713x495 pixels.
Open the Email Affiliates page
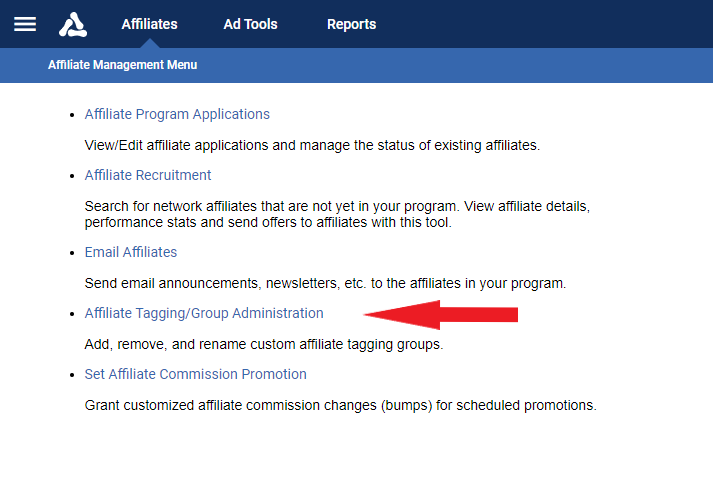(131, 252)
